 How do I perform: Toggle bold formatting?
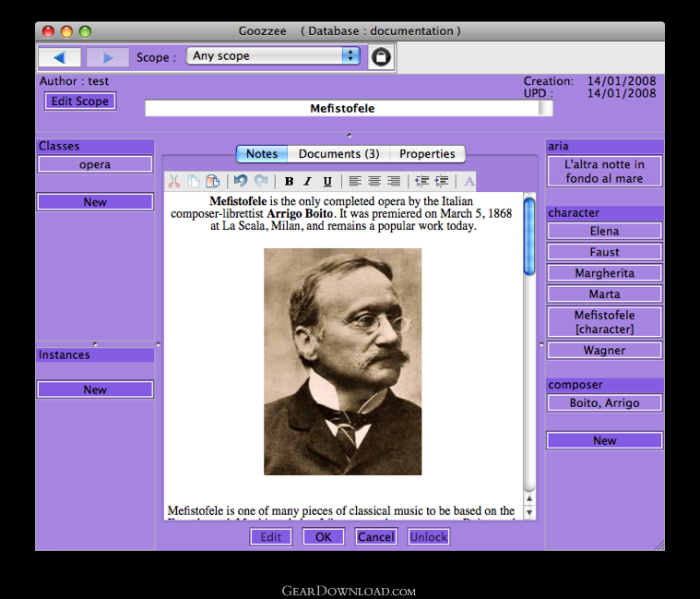[x=289, y=181]
